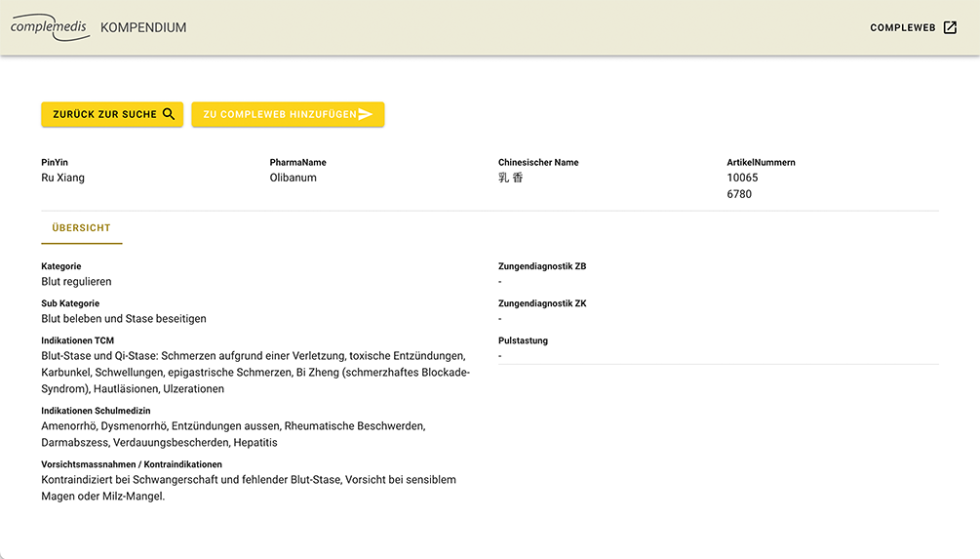Click the Vorsichtsmassnahmen / Kontraindikationen heading
The image size is (980, 559).
tap(132, 464)
